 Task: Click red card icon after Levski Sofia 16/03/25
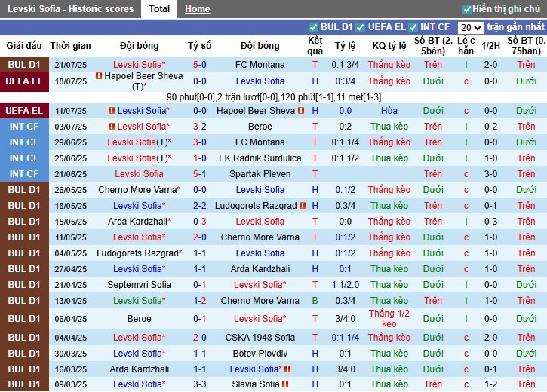(x=287, y=369)
